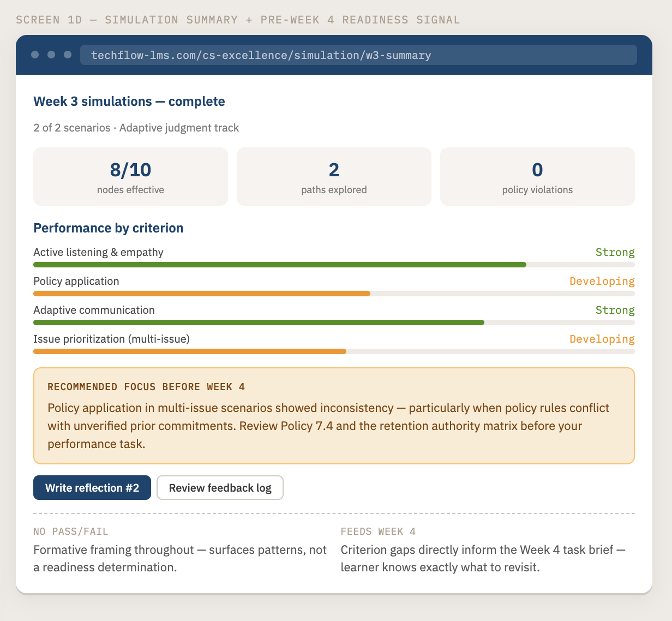
Task: Click the third browser window dot
Action: 68,55
